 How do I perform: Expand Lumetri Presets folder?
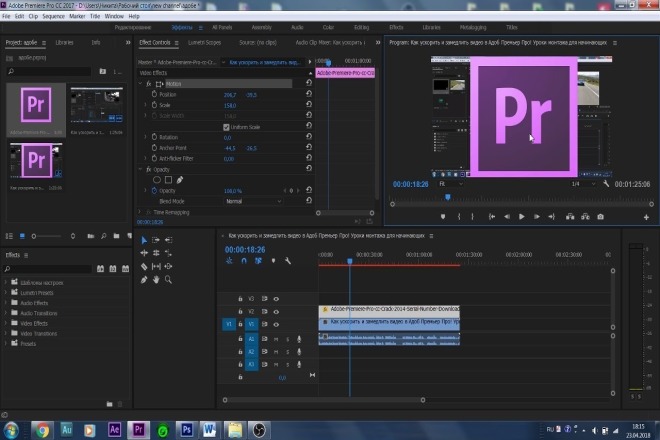(6, 293)
